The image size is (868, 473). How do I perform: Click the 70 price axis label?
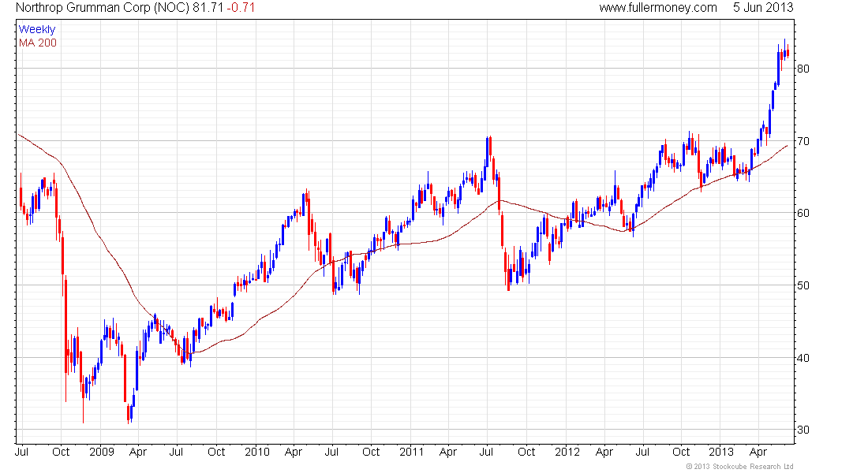tap(803, 142)
